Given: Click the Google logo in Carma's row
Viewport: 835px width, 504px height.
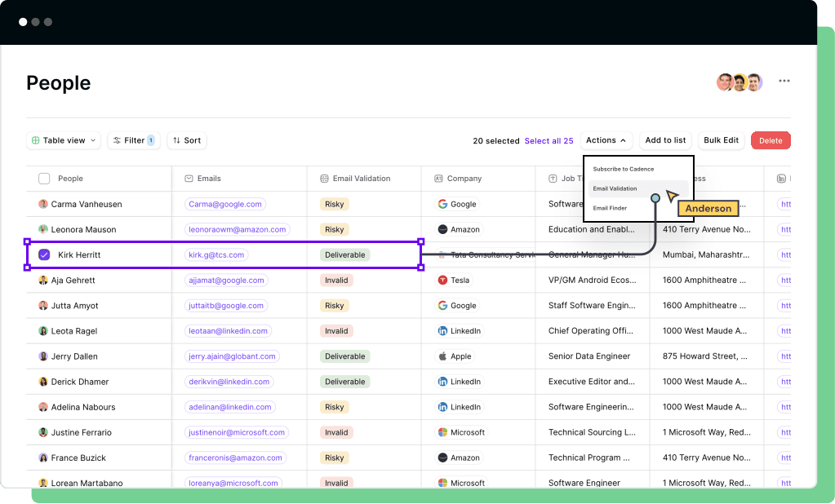Looking at the screenshot, I should coord(442,204).
